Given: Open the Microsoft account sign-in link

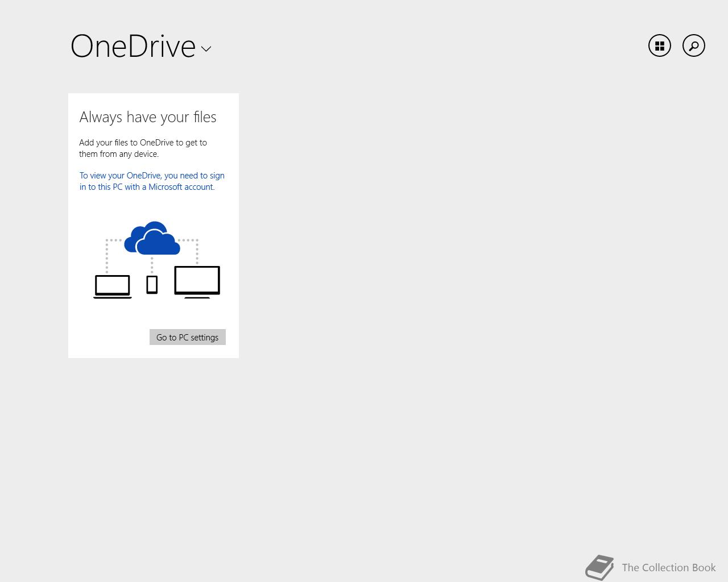Looking at the screenshot, I should (152, 181).
